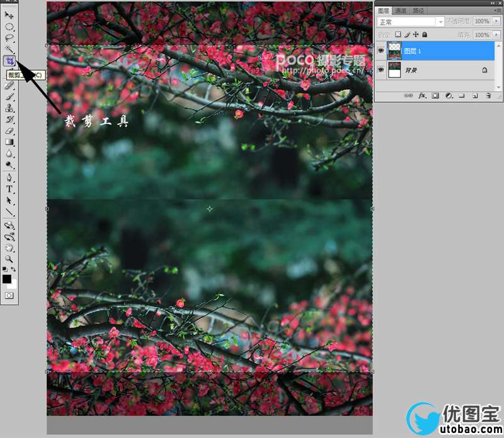This screenshot has height=438, width=504.
Task: Create a new layer
Action: [475, 96]
